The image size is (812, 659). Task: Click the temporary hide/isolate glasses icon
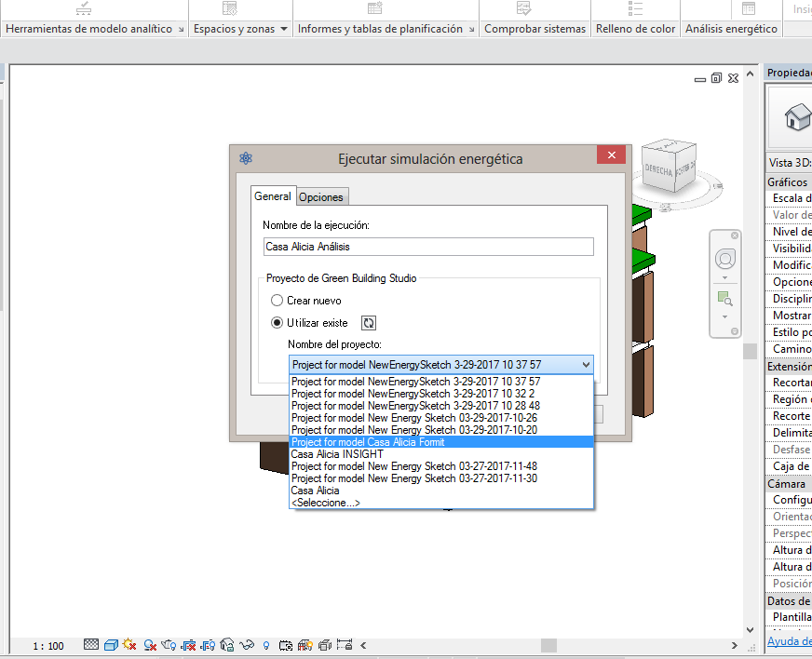[247, 645]
